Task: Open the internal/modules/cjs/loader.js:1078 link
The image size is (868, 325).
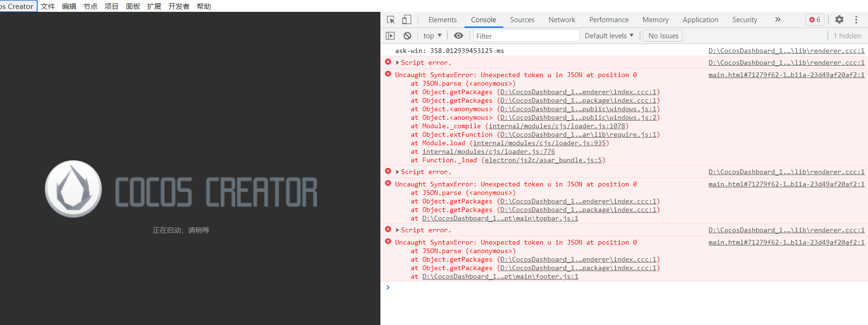Action: (x=557, y=126)
